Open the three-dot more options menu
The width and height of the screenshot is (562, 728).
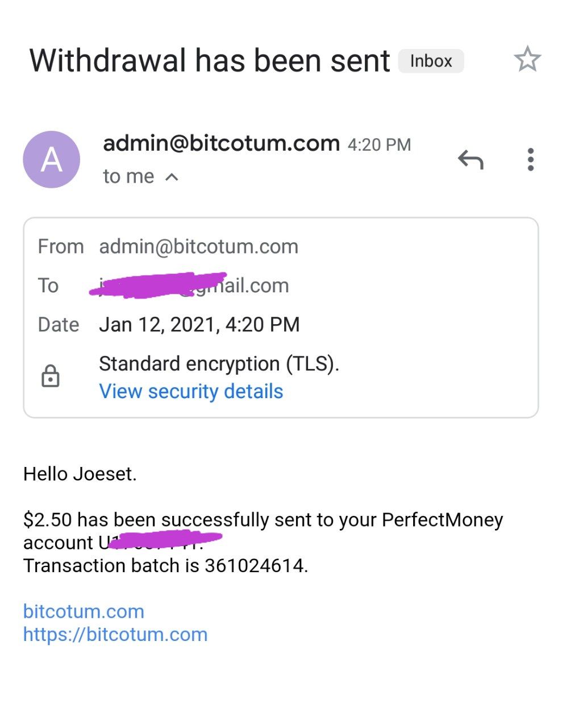530,160
